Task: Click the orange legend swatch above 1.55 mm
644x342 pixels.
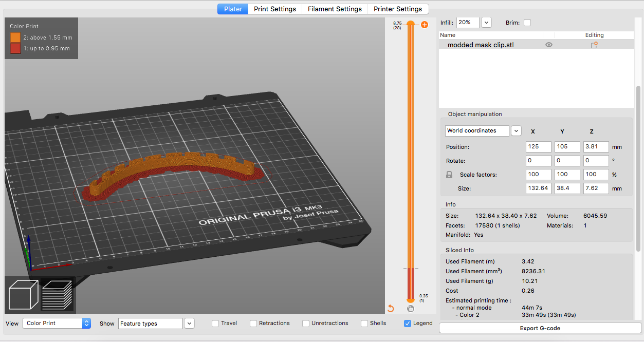Action: pyautogui.click(x=15, y=37)
